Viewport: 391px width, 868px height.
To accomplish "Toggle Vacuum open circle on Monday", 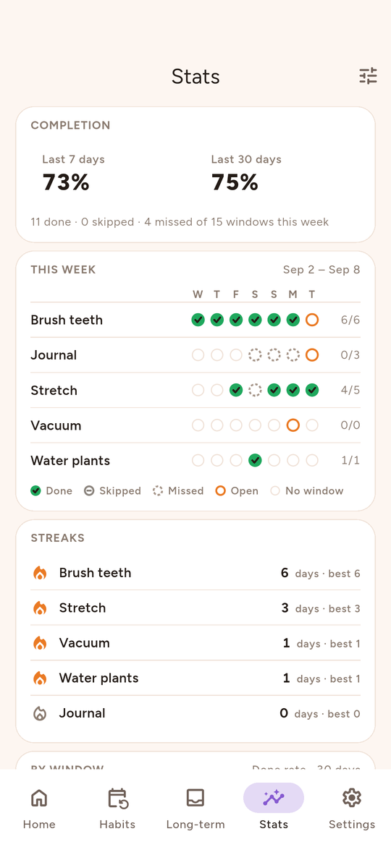I will (293, 425).
